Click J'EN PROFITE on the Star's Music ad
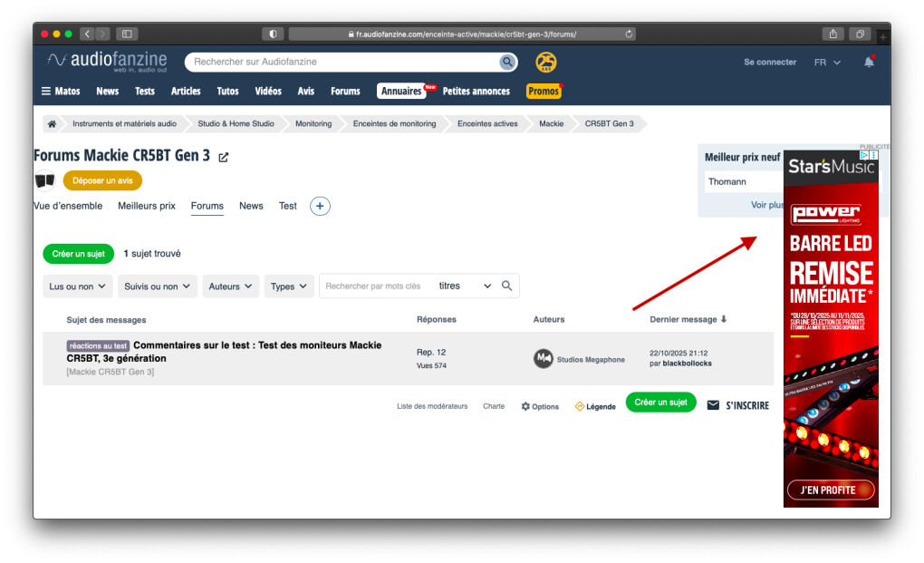 pyautogui.click(x=831, y=490)
